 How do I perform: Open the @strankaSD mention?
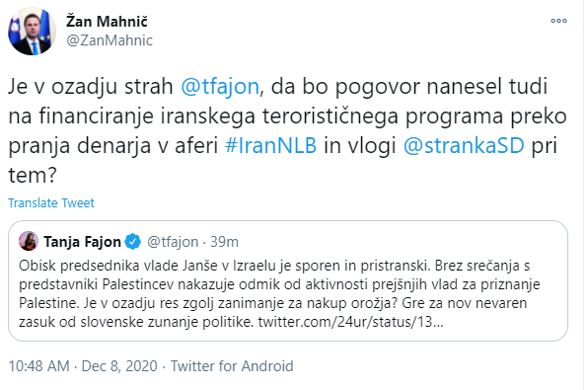[464, 145]
